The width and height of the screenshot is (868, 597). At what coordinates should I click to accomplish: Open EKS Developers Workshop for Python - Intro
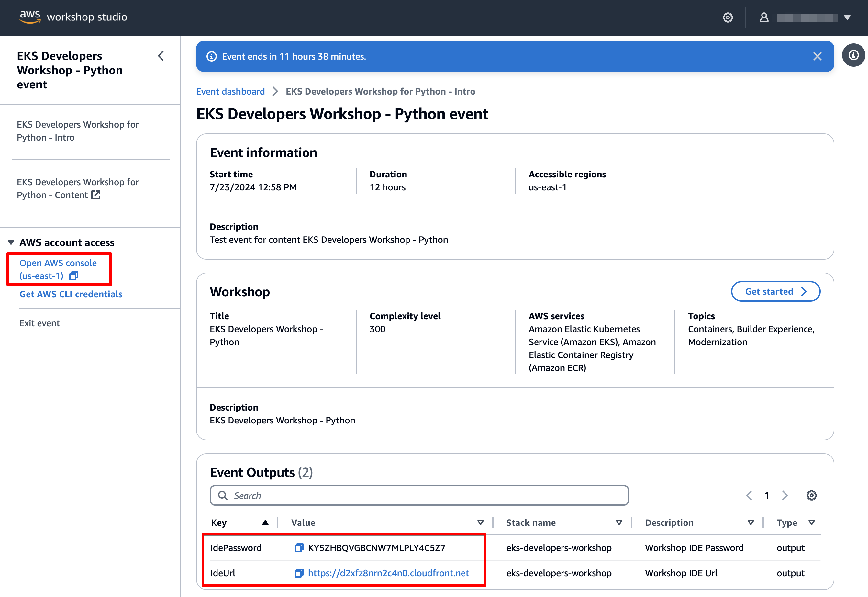point(78,130)
